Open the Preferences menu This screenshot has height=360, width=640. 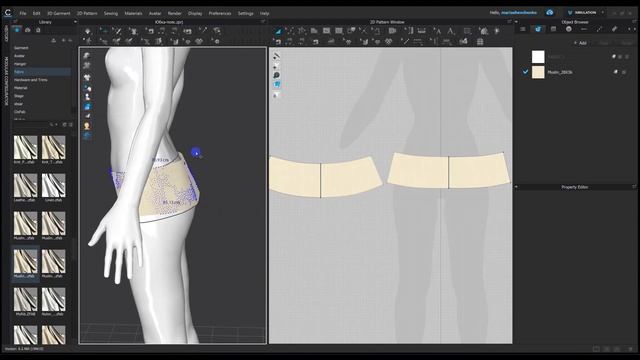220,13
